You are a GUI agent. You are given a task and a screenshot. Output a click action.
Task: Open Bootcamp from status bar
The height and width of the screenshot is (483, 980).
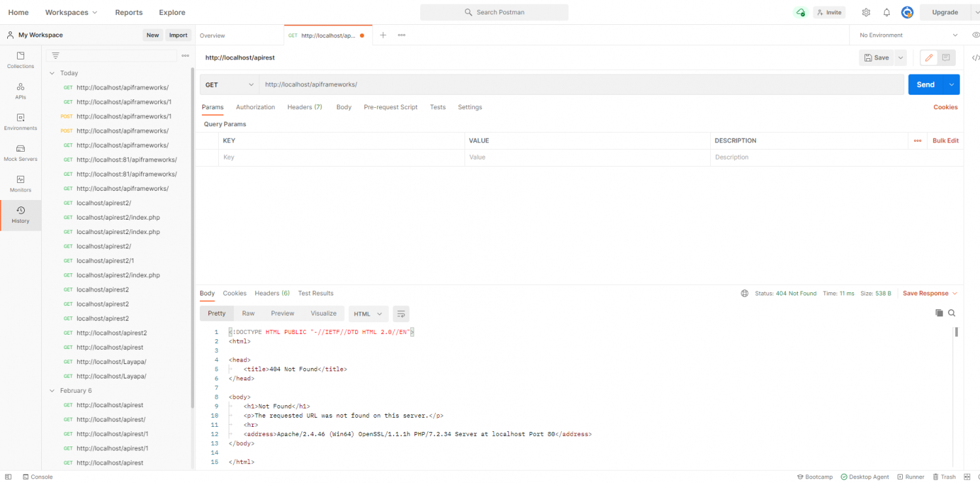click(x=815, y=477)
